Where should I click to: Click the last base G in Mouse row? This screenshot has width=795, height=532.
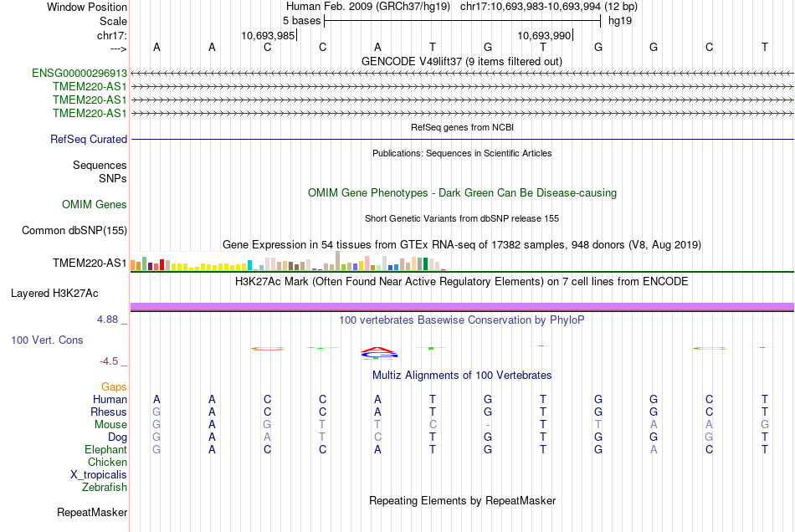click(765, 425)
